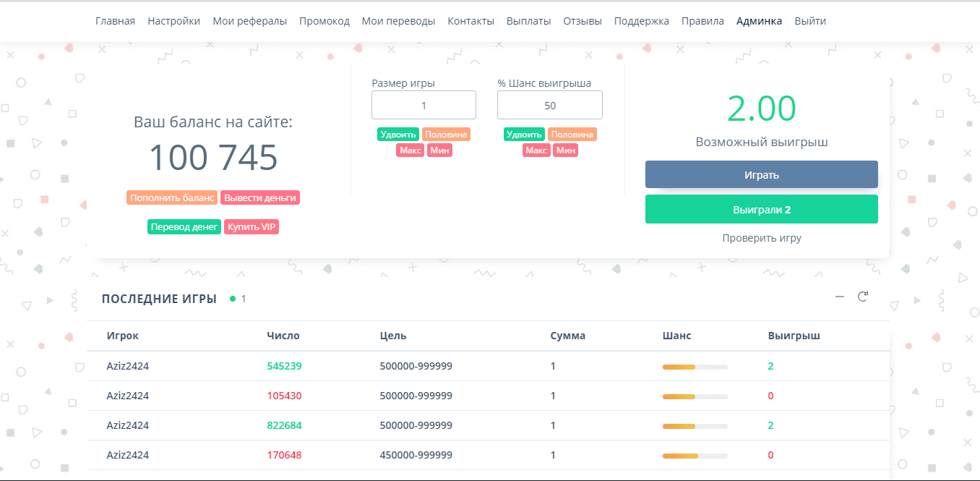Click the chance bar in the 545239 row
This screenshot has width=980, height=481.
(x=695, y=367)
